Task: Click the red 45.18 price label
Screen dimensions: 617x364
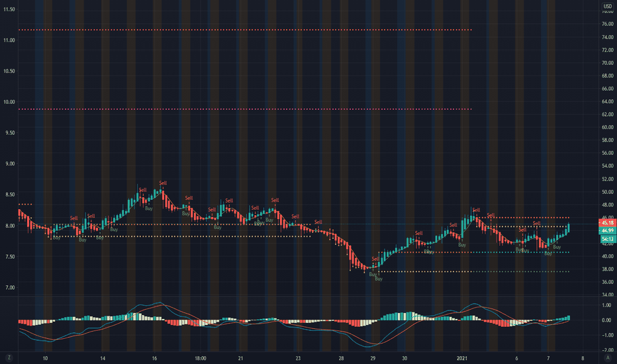Action: [608, 223]
